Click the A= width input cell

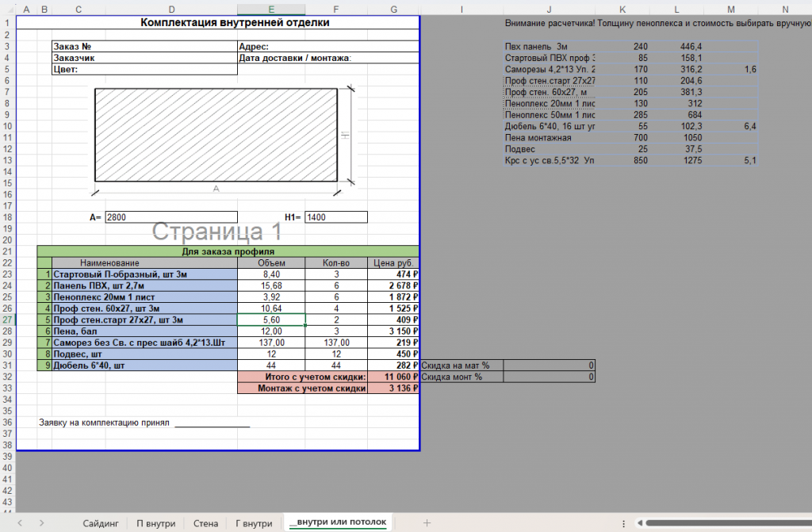[x=171, y=217]
